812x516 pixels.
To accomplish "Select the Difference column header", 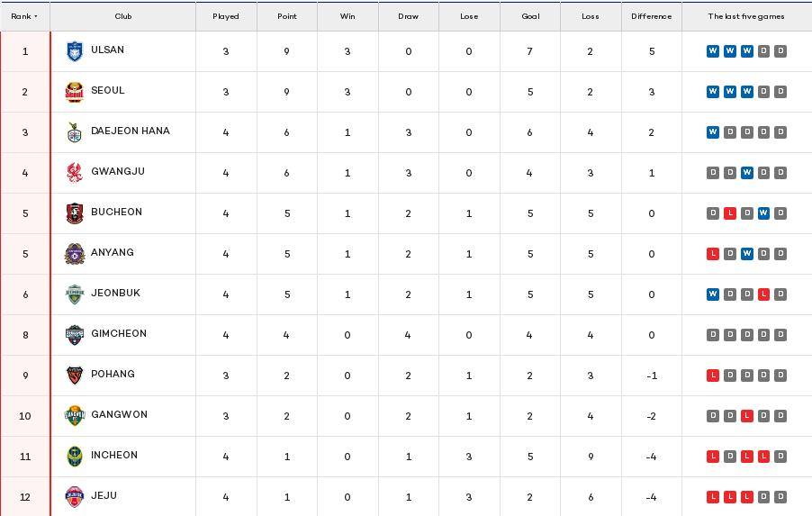I will click(x=651, y=17).
